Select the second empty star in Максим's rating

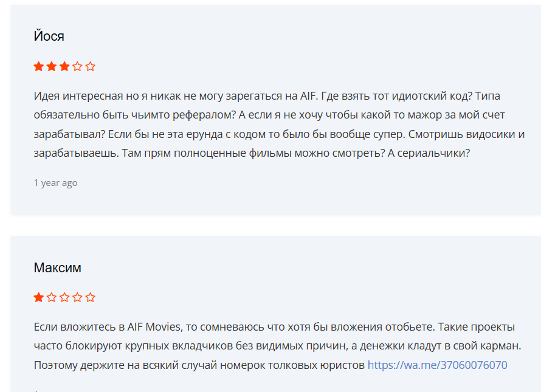(x=52, y=297)
